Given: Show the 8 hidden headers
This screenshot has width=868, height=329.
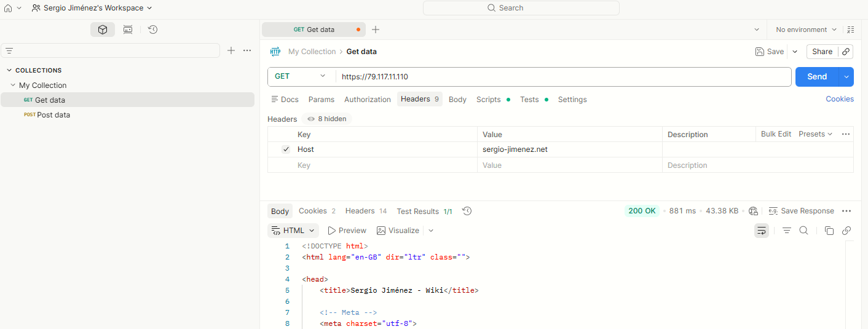Looking at the screenshot, I should point(326,119).
